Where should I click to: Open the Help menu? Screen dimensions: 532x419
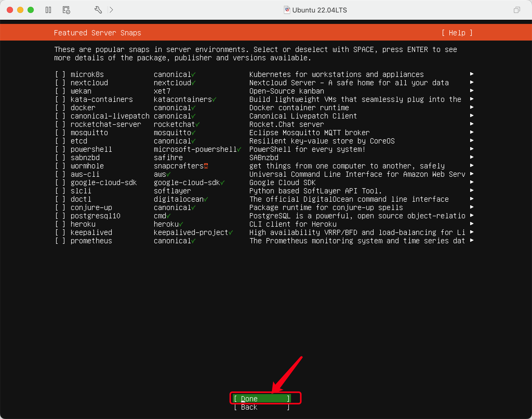(457, 33)
